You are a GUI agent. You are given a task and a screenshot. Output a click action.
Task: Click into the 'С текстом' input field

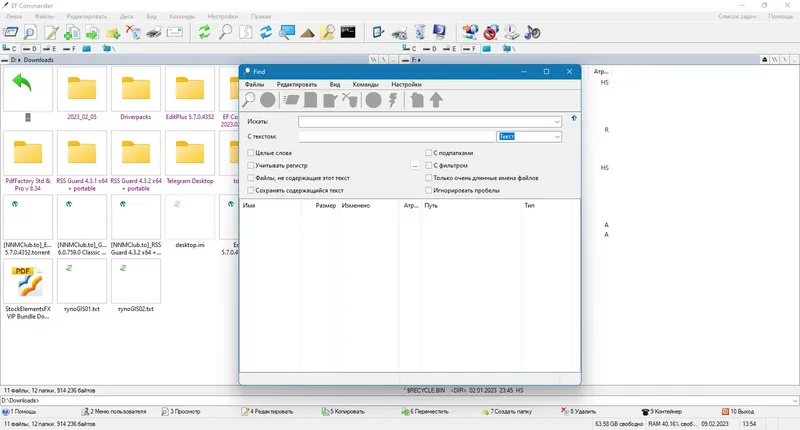point(397,137)
